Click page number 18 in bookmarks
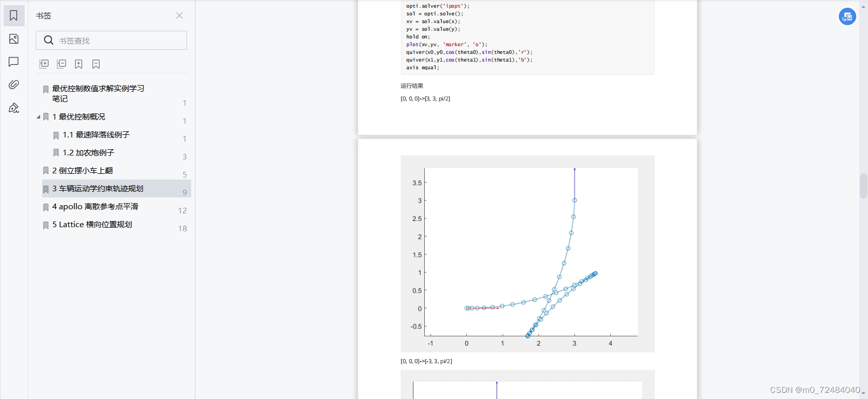 coord(182,229)
